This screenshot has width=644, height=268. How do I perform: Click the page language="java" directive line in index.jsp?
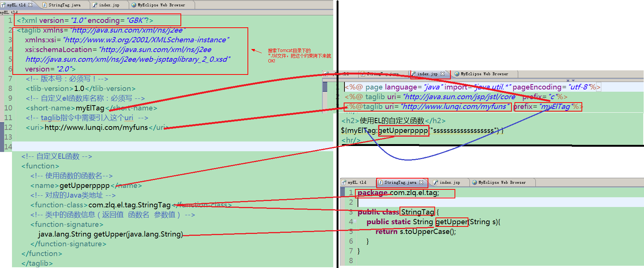click(473, 87)
